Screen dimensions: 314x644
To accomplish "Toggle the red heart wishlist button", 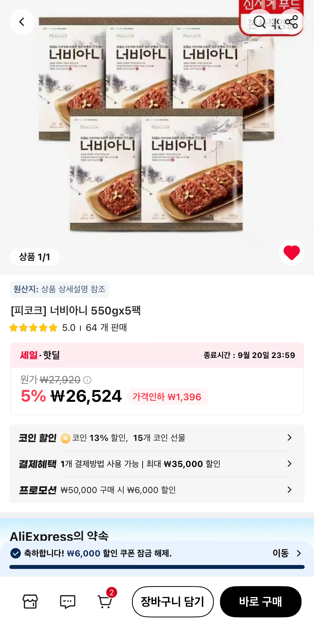I will [x=292, y=253].
